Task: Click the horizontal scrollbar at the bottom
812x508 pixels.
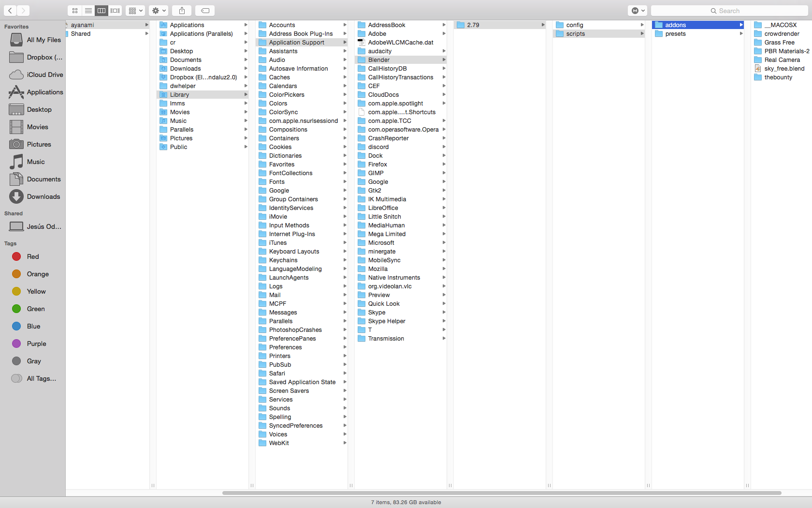Action: point(502,493)
